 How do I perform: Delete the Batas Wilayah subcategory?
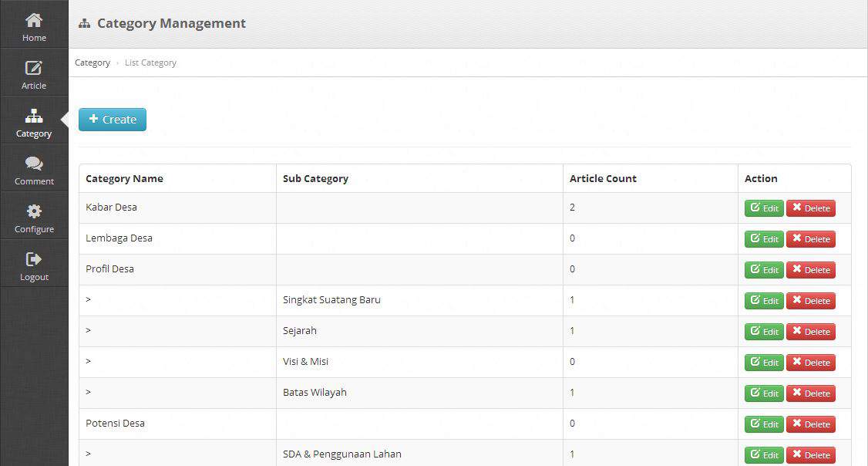[811, 393]
